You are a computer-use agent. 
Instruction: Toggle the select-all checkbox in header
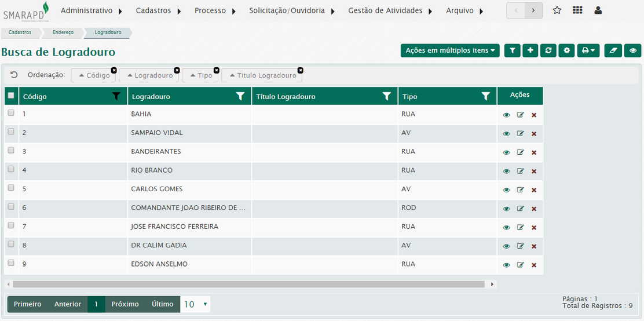[11, 96]
